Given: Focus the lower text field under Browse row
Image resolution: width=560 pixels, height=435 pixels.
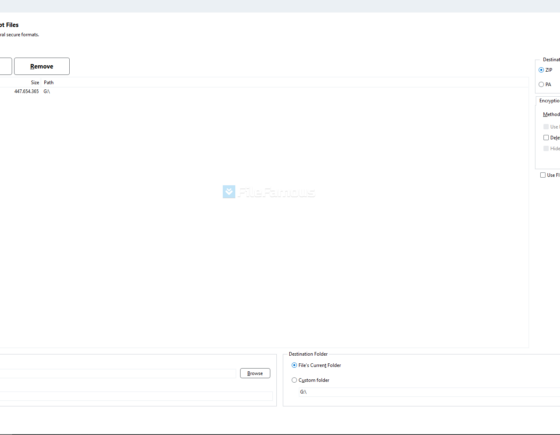Looking at the screenshot, I should [x=136, y=396].
